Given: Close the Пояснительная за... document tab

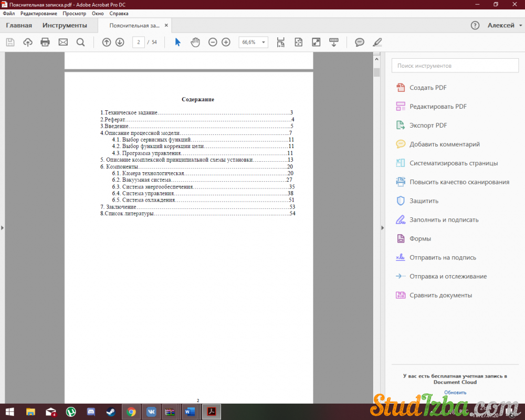Looking at the screenshot, I should [x=166, y=25].
